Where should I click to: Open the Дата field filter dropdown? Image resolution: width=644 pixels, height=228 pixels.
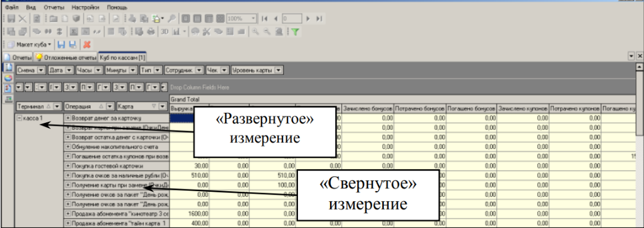tap(69, 70)
